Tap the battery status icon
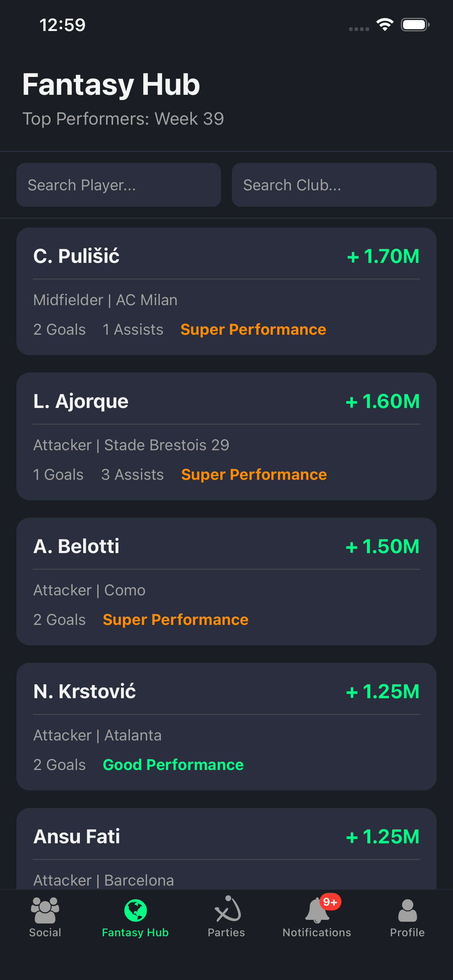This screenshot has width=453, height=980. click(x=415, y=25)
